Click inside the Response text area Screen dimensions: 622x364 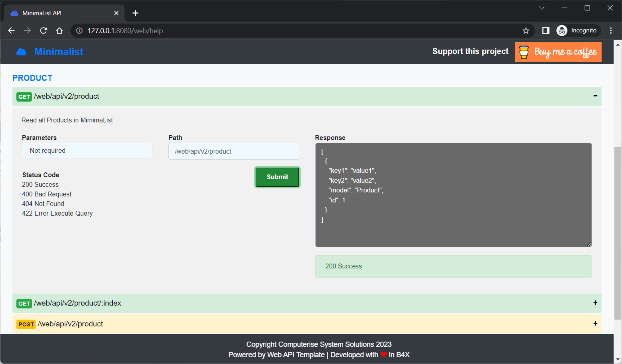(453, 195)
